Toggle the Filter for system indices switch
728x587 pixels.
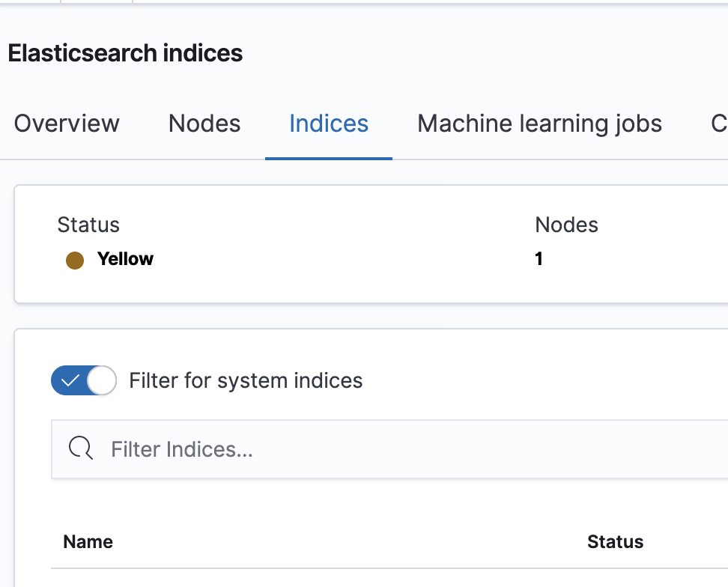83,381
